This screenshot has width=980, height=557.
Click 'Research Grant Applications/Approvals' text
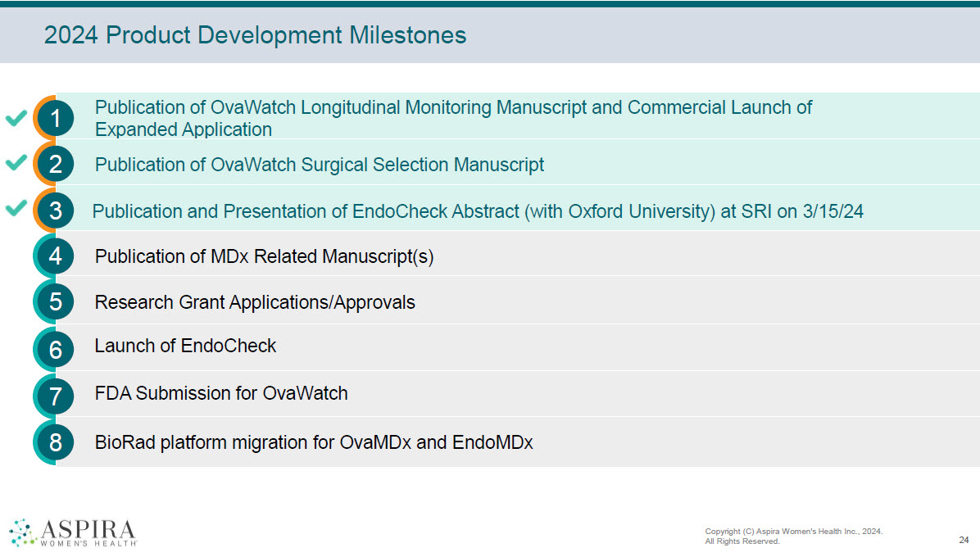coord(255,302)
